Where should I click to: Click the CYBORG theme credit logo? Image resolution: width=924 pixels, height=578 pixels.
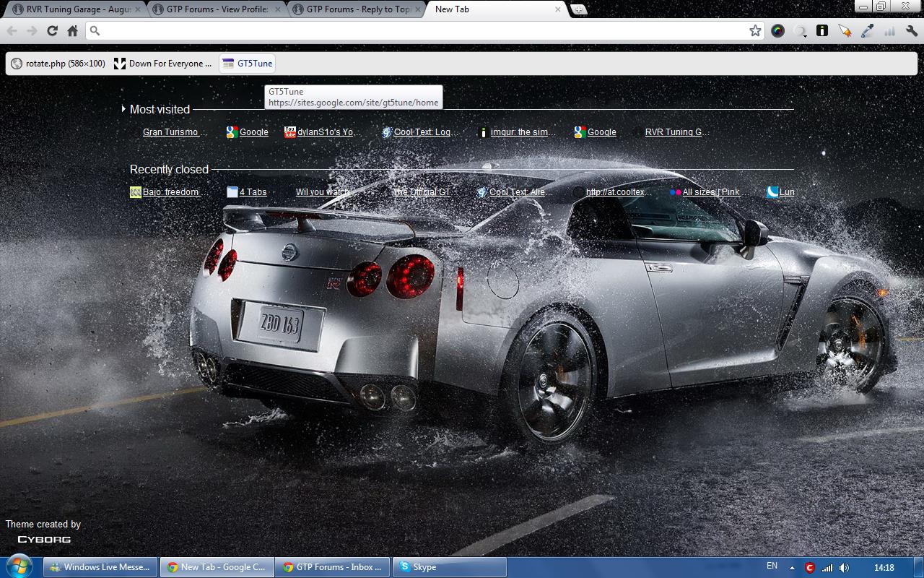44,540
